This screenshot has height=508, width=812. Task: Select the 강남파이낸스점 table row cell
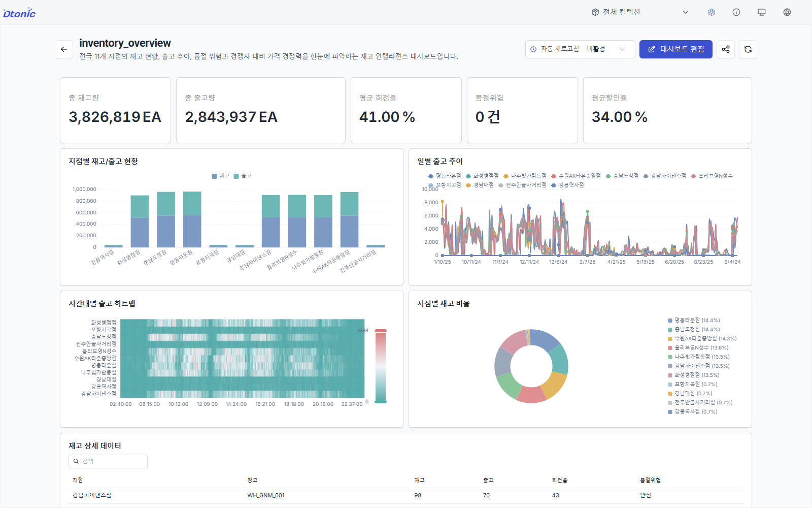click(x=92, y=495)
